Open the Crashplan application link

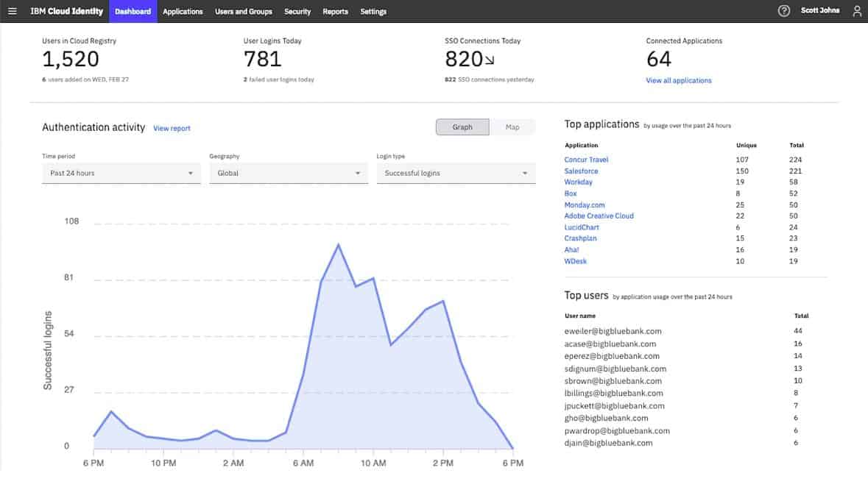pyautogui.click(x=581, y=238)
